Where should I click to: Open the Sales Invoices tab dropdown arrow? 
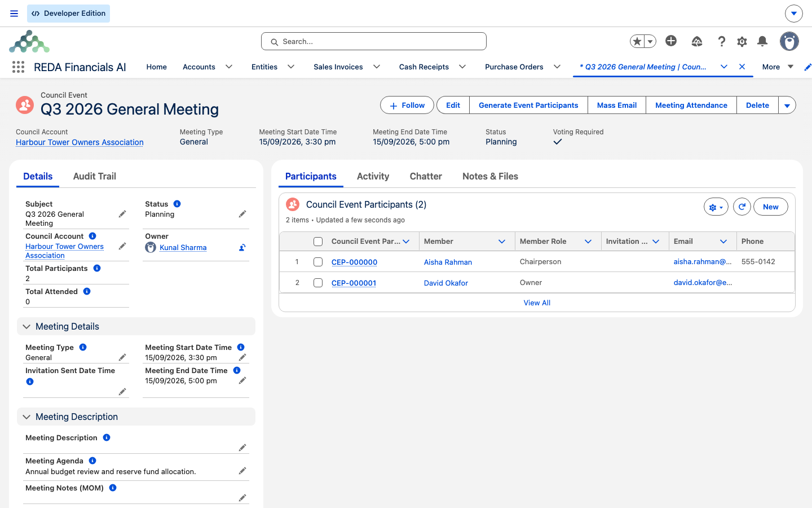(377, 67)
